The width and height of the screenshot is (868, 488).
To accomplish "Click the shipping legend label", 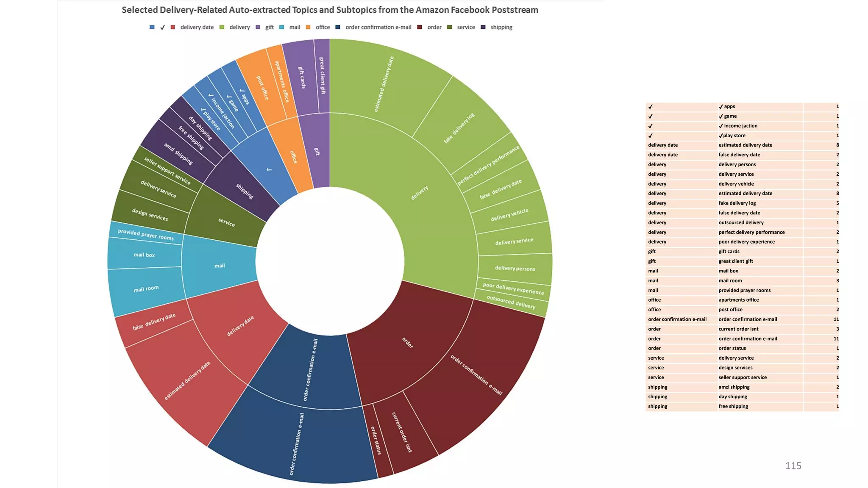I will (501, 27).
